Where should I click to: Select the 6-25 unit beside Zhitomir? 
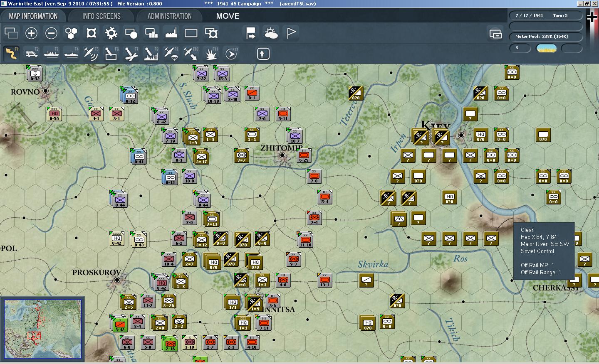click(304, 155)
